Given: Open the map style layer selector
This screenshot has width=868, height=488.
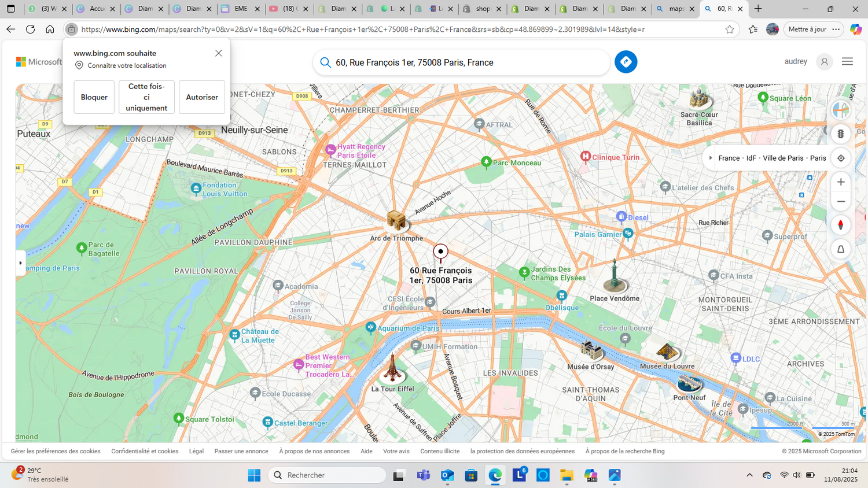Looking at the screenshot, I should pyautogui.click(x=841, y=110).
